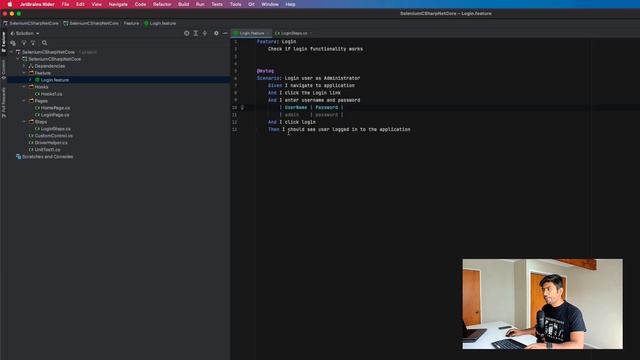This screenshot has height=360, width=640.
Task: Click the 'Feature: Login' first line
Action: (x=276, y=42)
